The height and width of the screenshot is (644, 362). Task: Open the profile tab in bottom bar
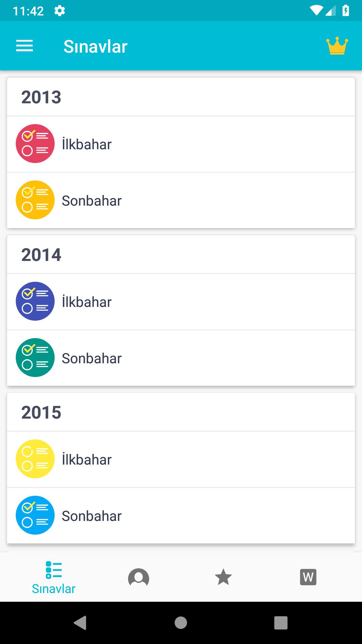tap(138, 577)
